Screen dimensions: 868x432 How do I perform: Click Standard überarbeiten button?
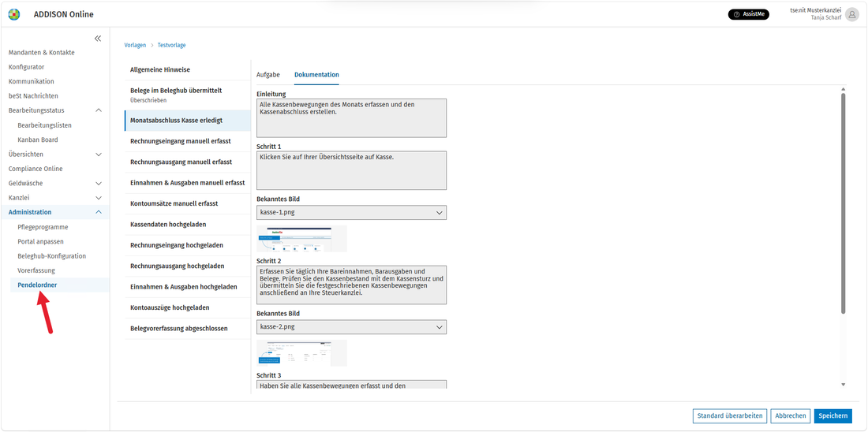(x=730, y=416)
